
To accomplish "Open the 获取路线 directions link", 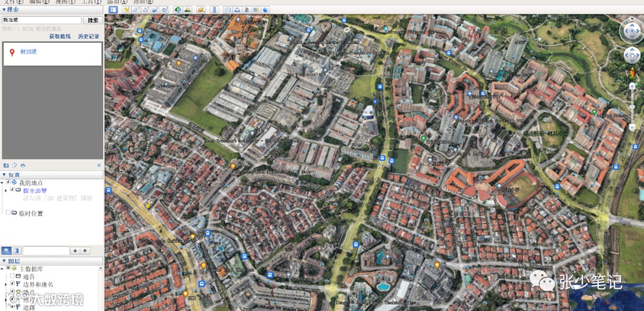I will (x=60, y=36).
